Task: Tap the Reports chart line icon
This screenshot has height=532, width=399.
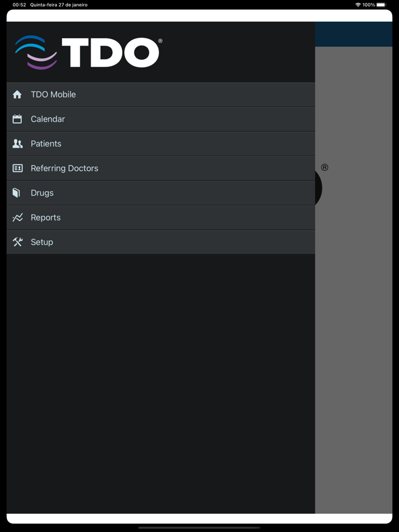Action: [18, 218]
